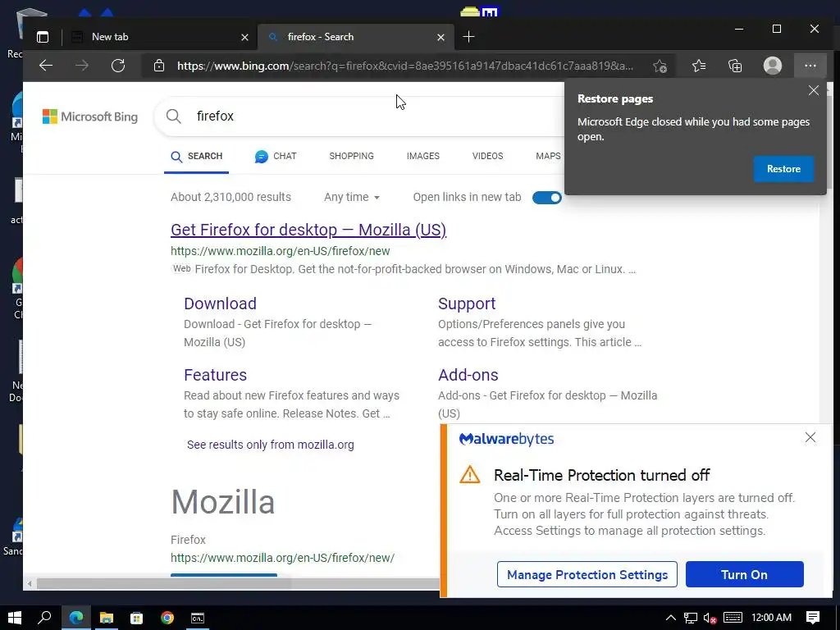Open File Explorer from the taskbar
840x630 pixels.
click(x=107, y=618)
